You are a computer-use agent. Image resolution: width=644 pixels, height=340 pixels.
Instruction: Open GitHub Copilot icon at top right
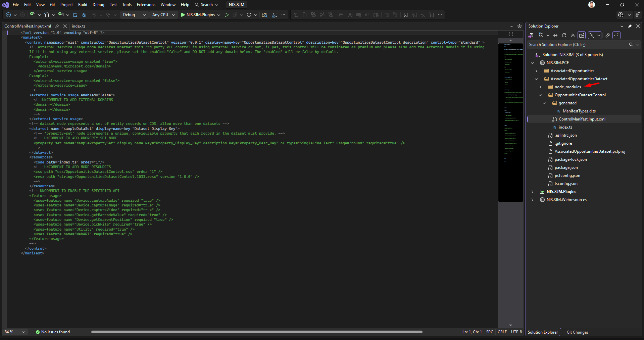(x=621, y=15)
